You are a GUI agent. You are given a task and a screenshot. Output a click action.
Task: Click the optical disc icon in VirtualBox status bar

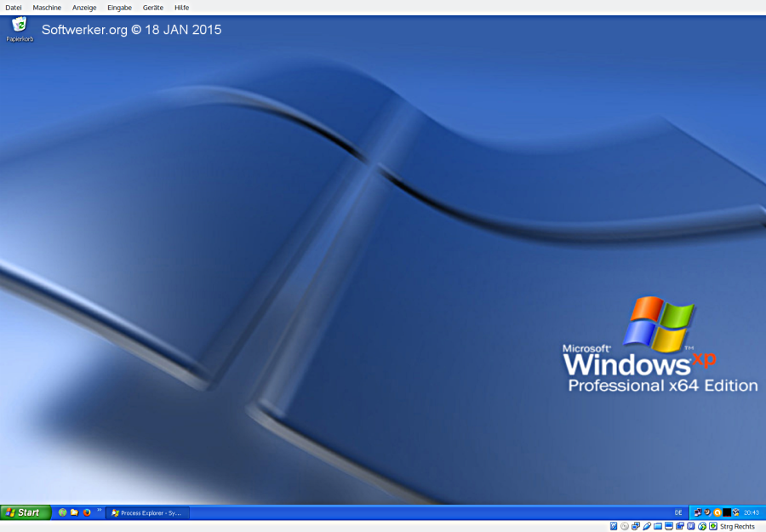(625, 526)
